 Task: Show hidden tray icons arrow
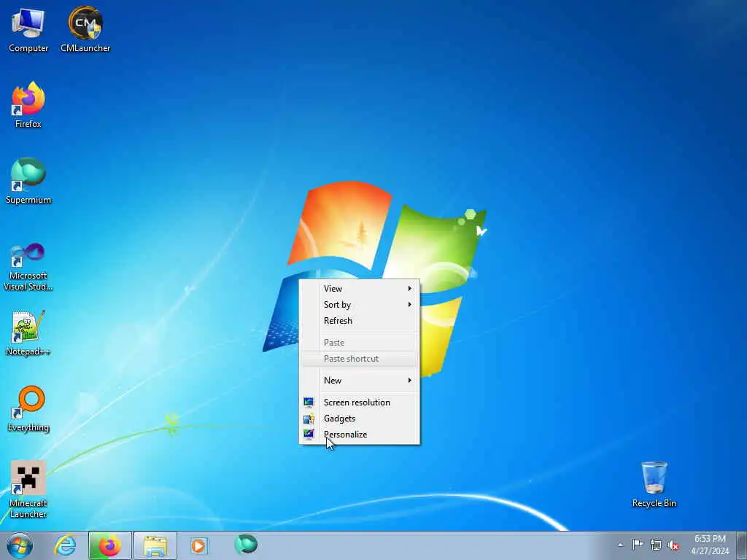pyautogui.click(x=620, y=545)
